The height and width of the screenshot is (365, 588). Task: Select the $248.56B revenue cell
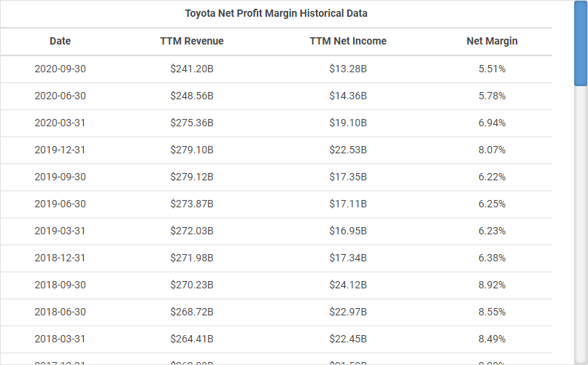[192, 96]
